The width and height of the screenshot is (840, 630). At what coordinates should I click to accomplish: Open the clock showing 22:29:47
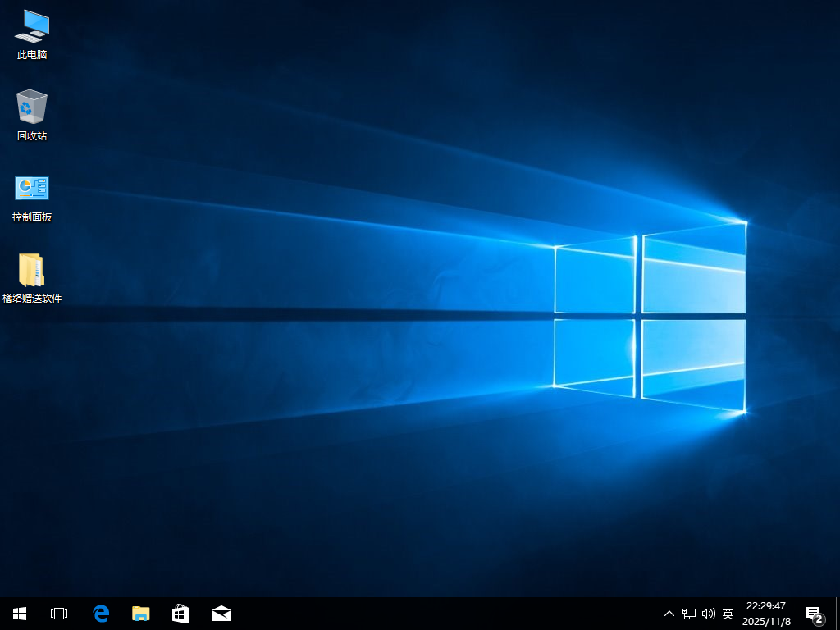(765, 606)
